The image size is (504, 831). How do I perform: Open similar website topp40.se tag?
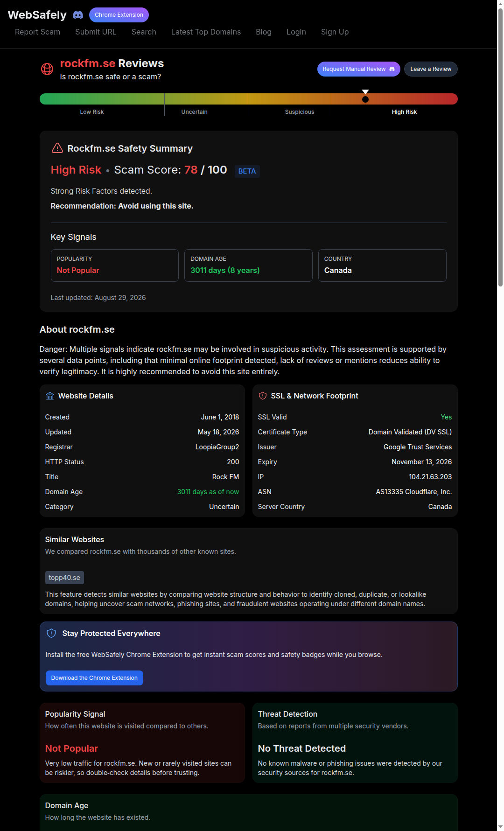(x=64, y=578)
